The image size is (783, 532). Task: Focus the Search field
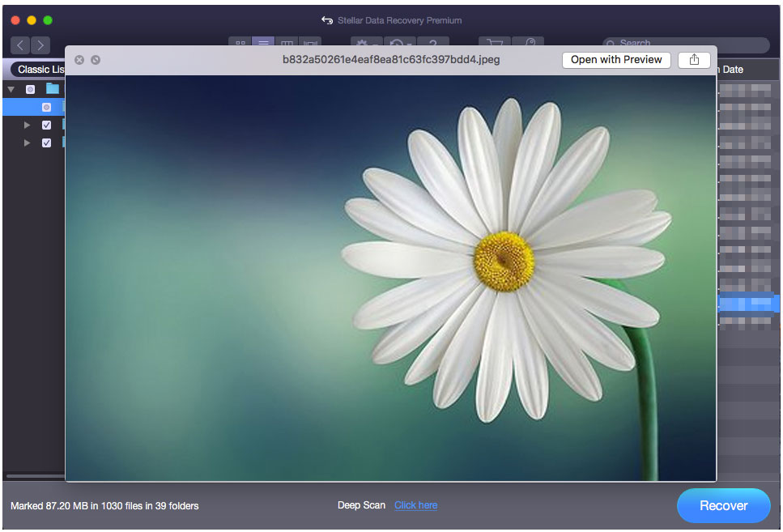(x=686, y=44)
